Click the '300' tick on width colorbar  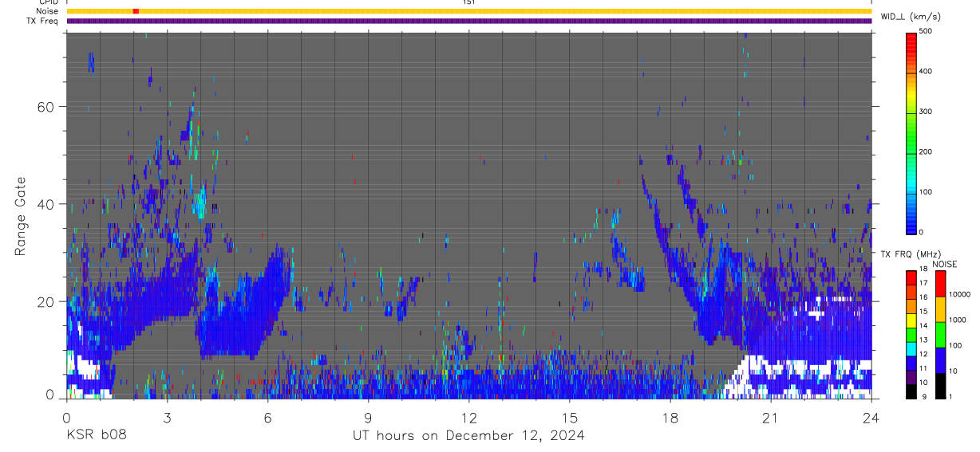click(926, 112)
